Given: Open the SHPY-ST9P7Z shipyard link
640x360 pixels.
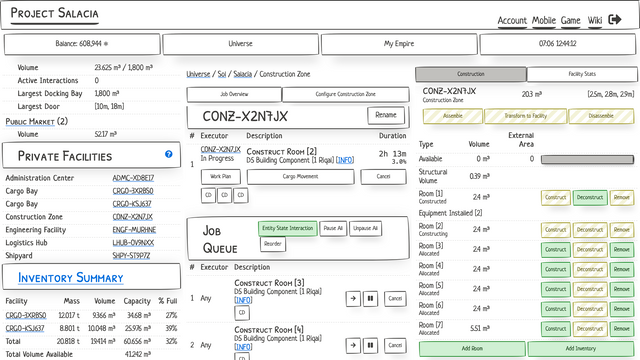Looking at the screenshot, I should tap(131, 256).
